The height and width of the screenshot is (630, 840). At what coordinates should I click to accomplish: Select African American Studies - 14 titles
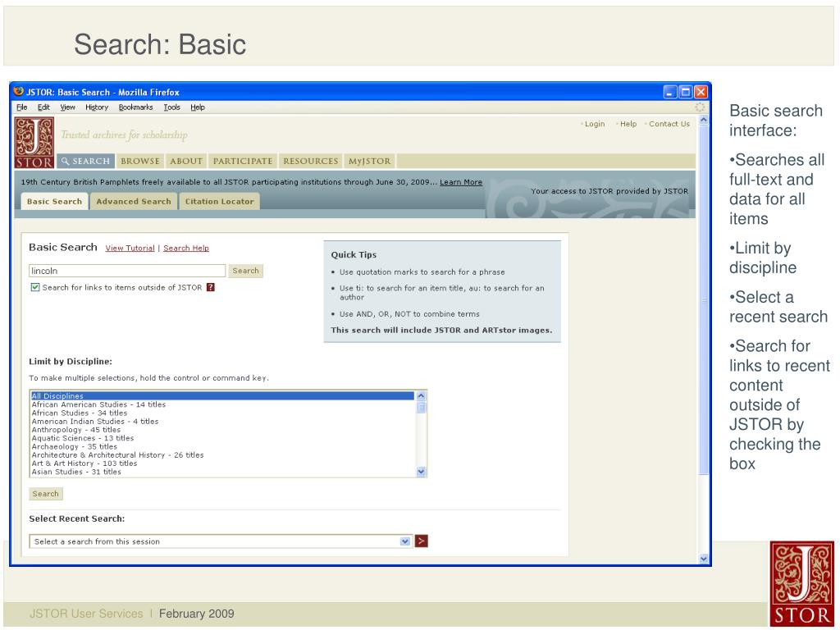(222, 404)
